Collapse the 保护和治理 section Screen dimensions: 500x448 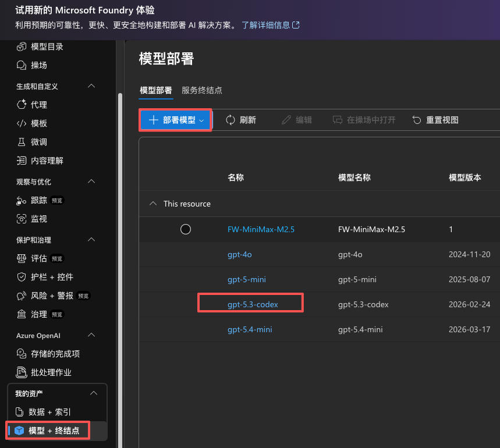91,240
